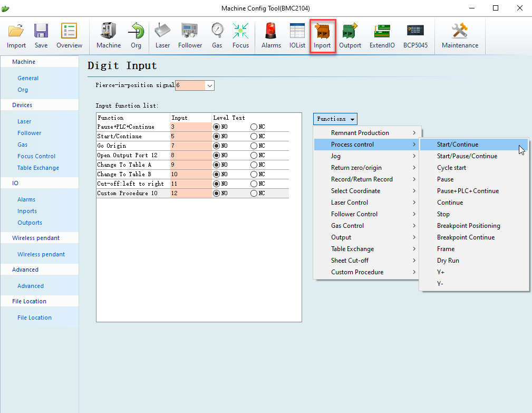The image size is (532, 413).
Task: Choose Frame from the submenu
Action: point(474,249)
